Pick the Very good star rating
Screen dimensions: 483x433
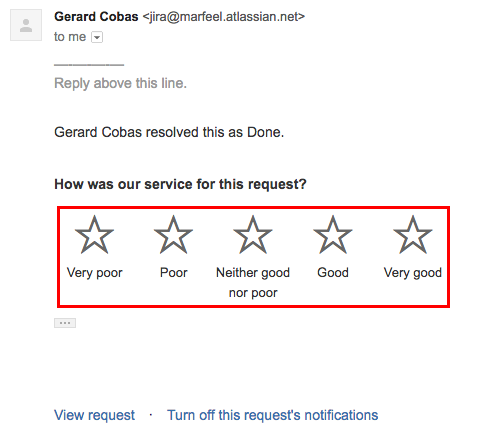coord(413,235)
